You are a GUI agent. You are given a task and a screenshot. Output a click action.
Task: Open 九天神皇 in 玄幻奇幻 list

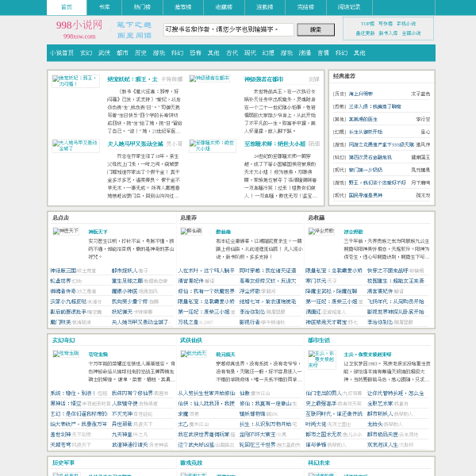tap(121, 435)
